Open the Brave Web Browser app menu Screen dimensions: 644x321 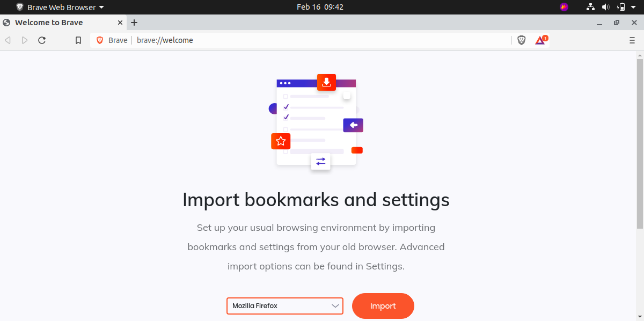click(60, 7)
